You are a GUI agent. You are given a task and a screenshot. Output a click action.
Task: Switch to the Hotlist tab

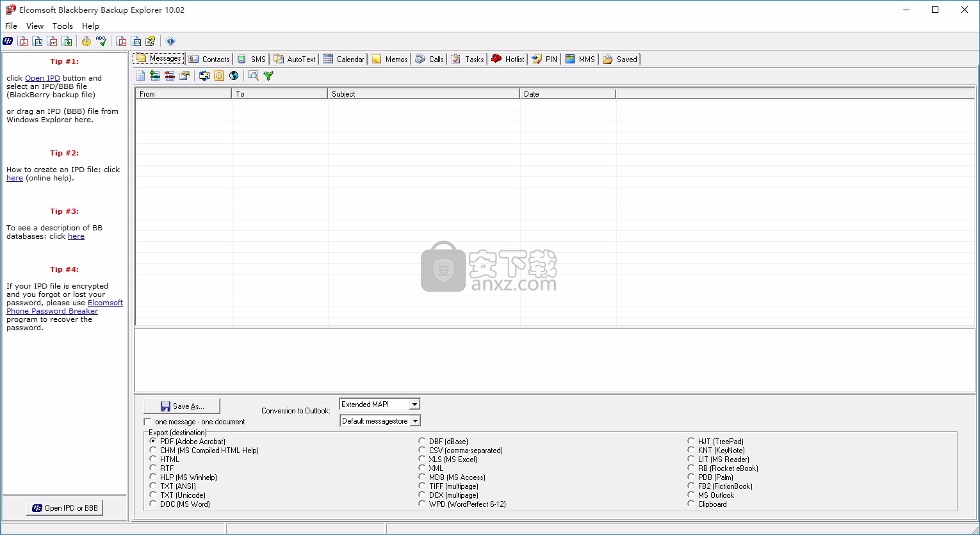pos(508,59)
